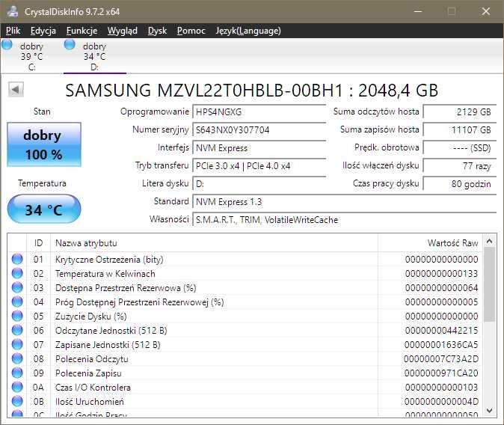The width and height of the screenshot is (504, 425).
Task: Click the 2129 GB host reads value
Action: [x=460, y=112]
